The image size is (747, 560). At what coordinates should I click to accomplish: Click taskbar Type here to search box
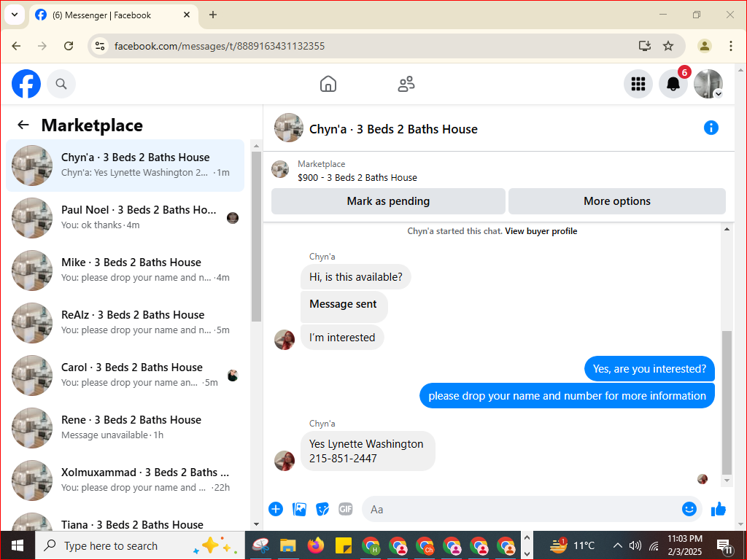point(140,545)
